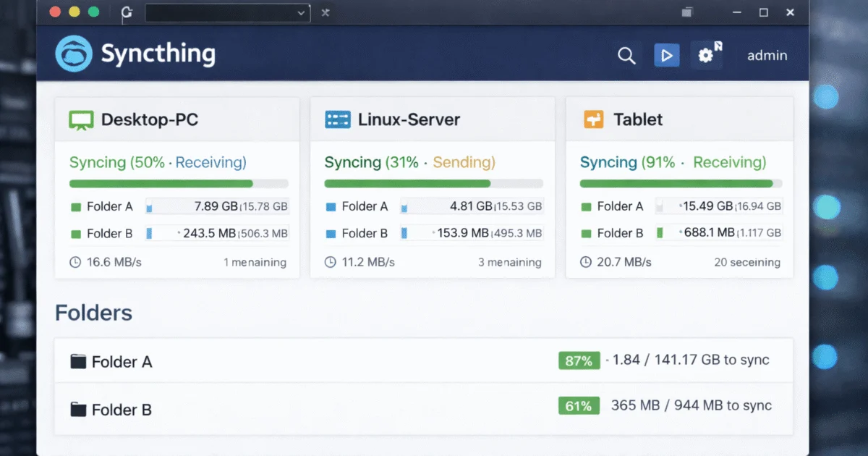Click Tablet sync progress bar

click(x=681, y=184)
